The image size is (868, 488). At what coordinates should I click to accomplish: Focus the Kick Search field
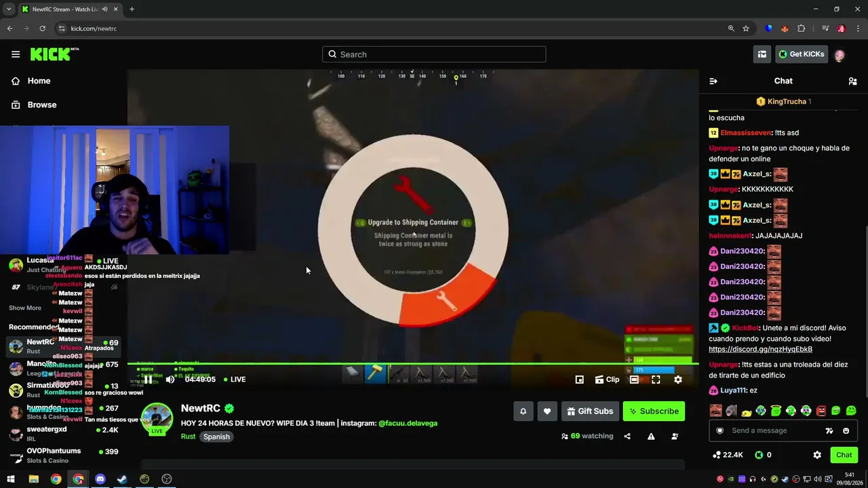pyautogui.click(x=434, y=54)
